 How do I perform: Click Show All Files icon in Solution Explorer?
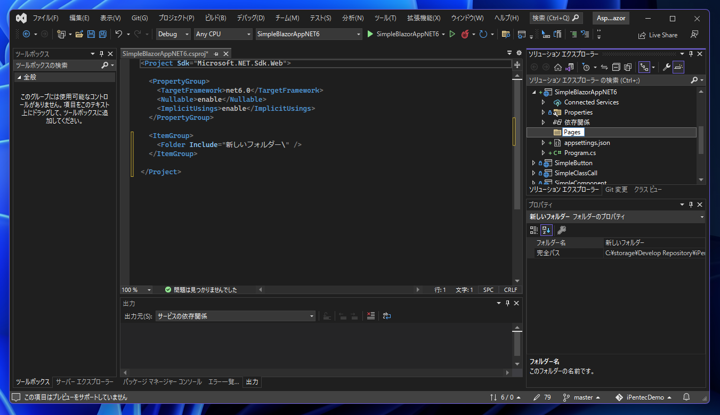[628, 67]
